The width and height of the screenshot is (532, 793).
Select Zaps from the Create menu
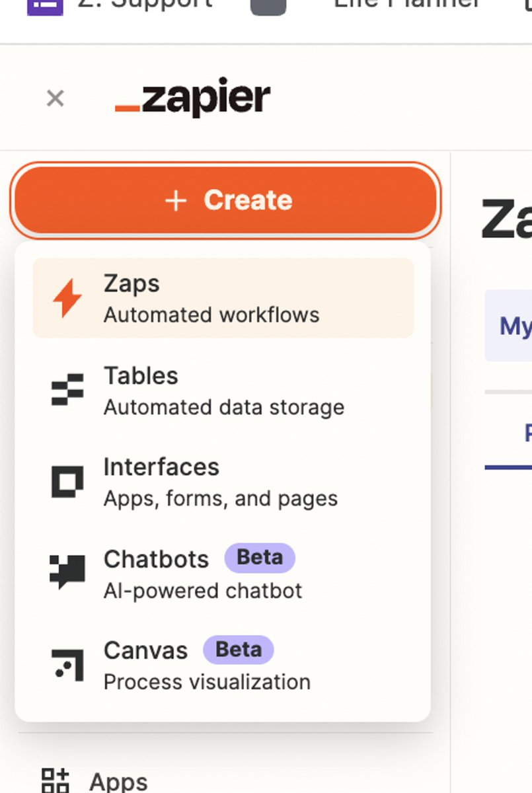click(x=223, y=298)
